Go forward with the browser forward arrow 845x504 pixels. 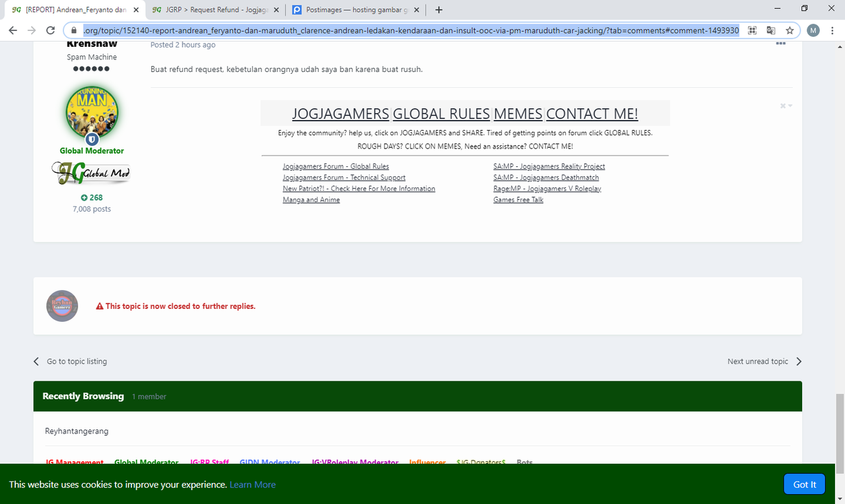point(31,30)
